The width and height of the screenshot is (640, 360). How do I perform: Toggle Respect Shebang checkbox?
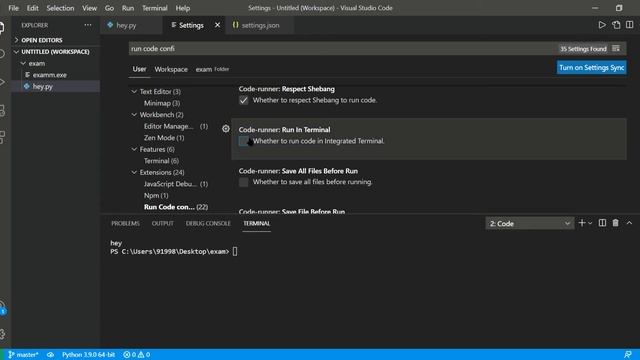coord(244,100)
